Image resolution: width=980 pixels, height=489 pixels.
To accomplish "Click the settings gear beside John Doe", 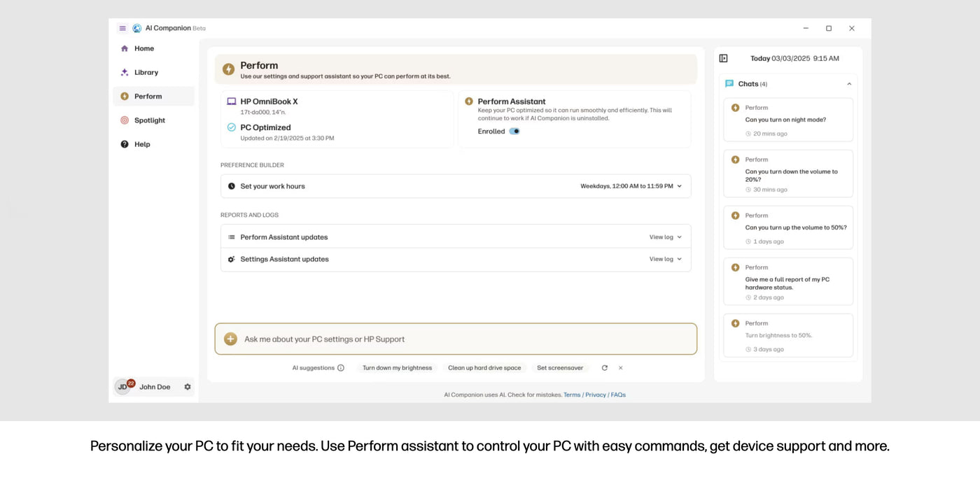I will click(188, 387).
